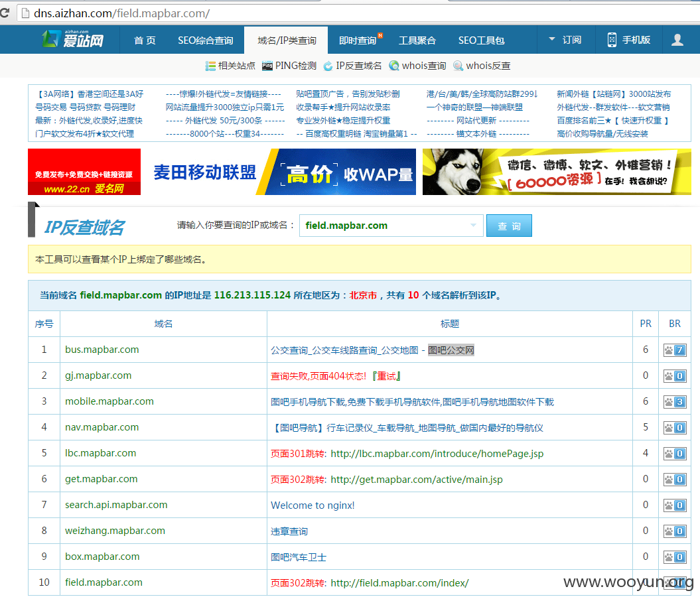Screen dimensions: 700x601
Task: Click the browser address bar
Action: [x=357, y=13]
